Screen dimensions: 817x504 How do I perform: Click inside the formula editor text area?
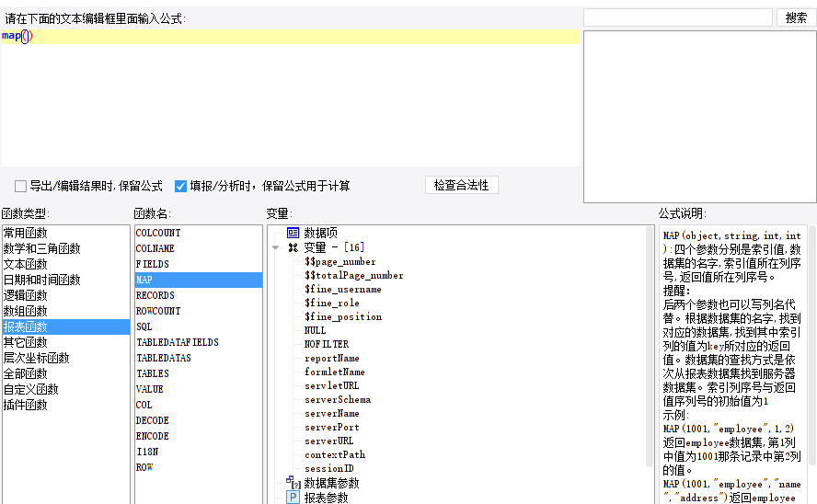(x=290, y=99)
